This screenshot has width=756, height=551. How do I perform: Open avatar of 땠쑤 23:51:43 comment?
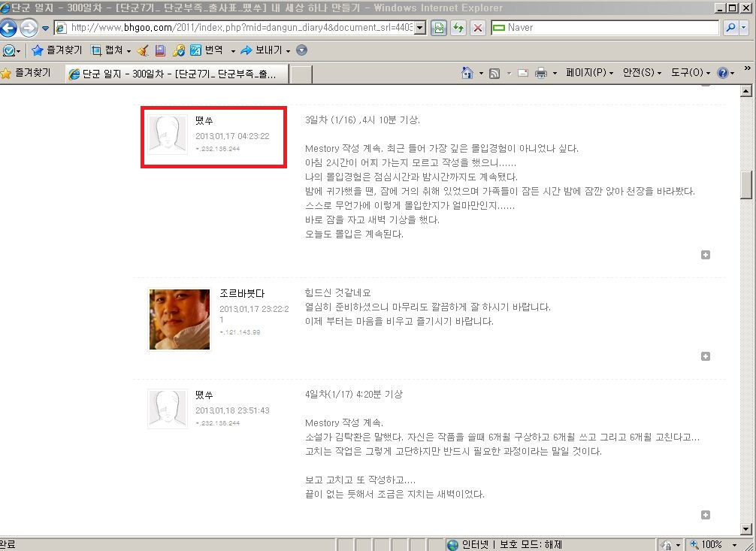(x=168, y=409)
